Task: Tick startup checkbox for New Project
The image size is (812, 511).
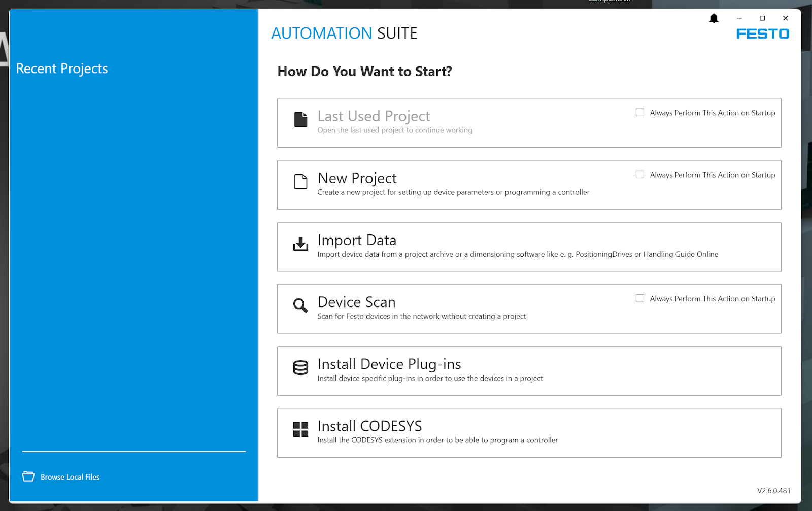Action: 640,174
